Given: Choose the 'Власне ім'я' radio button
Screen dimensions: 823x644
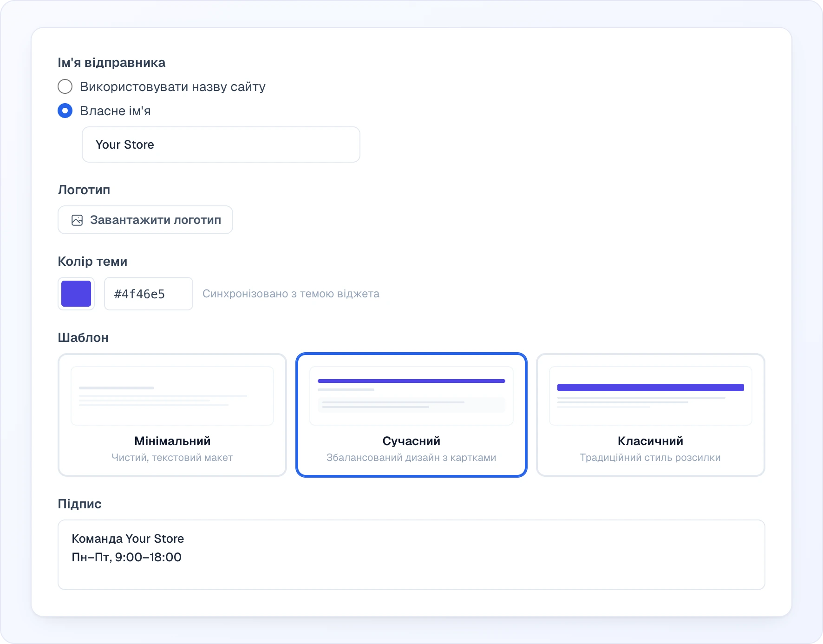Looking at the screenshot, I should pyautogui.click(x=65, y=111).
